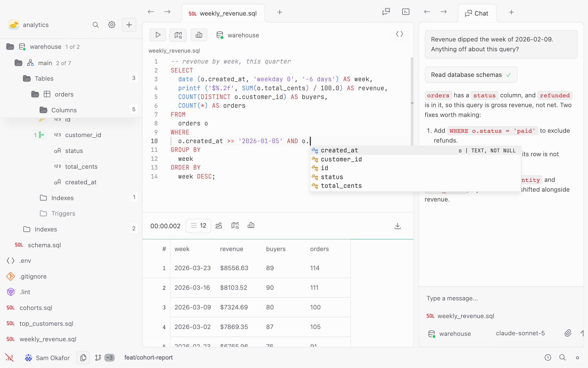Open the explain plan map icon in the editor toolbar
The image size is (588, 368).
178,35
